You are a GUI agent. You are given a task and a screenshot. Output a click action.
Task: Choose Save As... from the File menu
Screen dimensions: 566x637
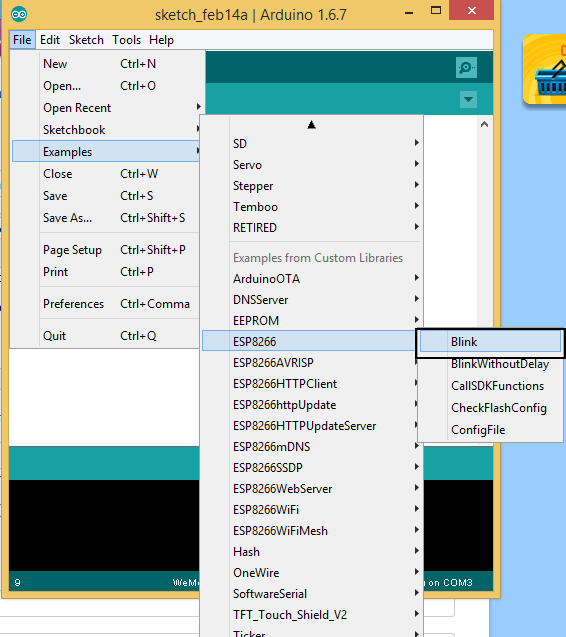point(106,217)
